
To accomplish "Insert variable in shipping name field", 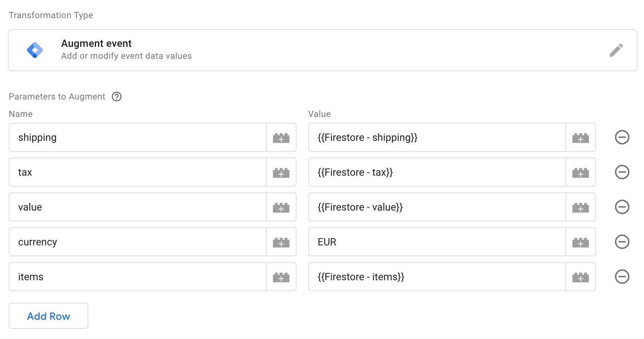I will point(281,137).
